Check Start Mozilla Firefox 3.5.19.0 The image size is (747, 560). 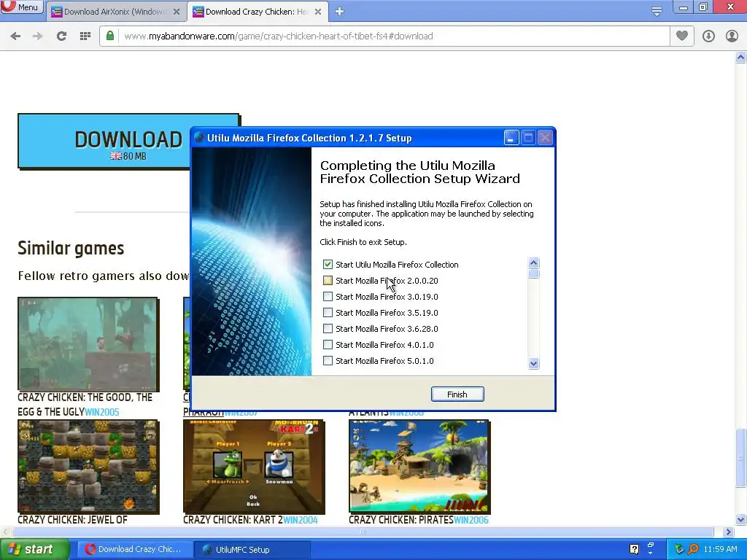click(328, 313)
